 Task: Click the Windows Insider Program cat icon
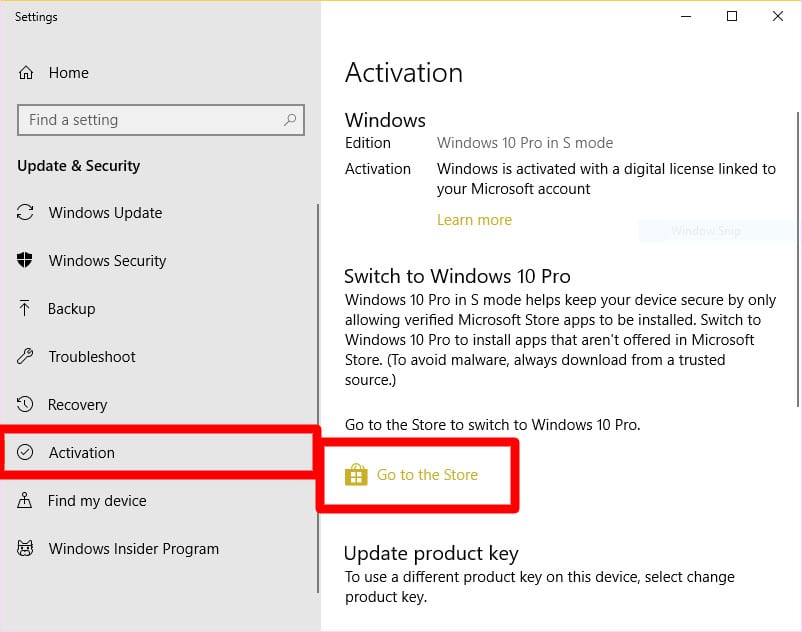[25, 548]
